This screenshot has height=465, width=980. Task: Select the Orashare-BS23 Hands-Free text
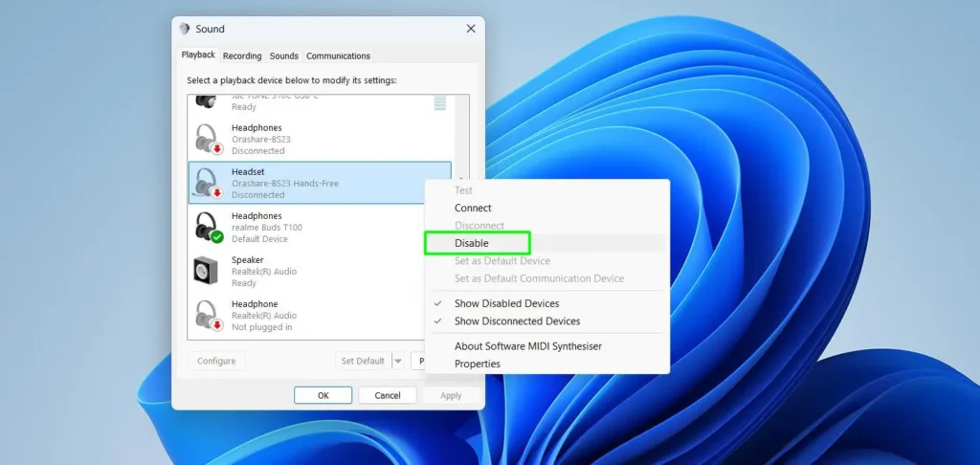point(285,184)
